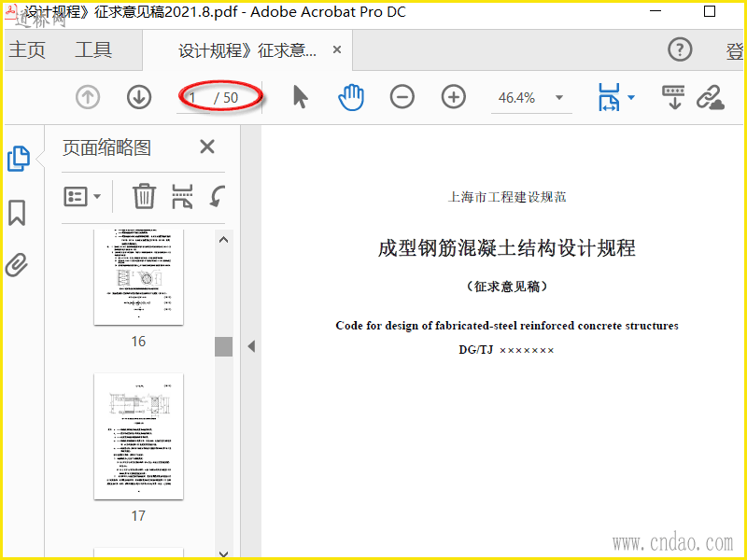Go to the next page arrow
This screenshot has height=560, width=747.
[x=138, y=97]
